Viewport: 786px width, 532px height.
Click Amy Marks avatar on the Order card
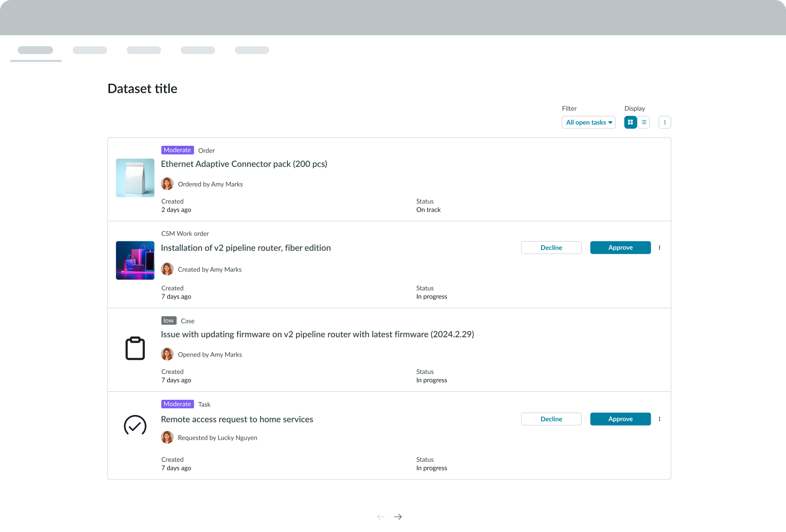[167, 184]
